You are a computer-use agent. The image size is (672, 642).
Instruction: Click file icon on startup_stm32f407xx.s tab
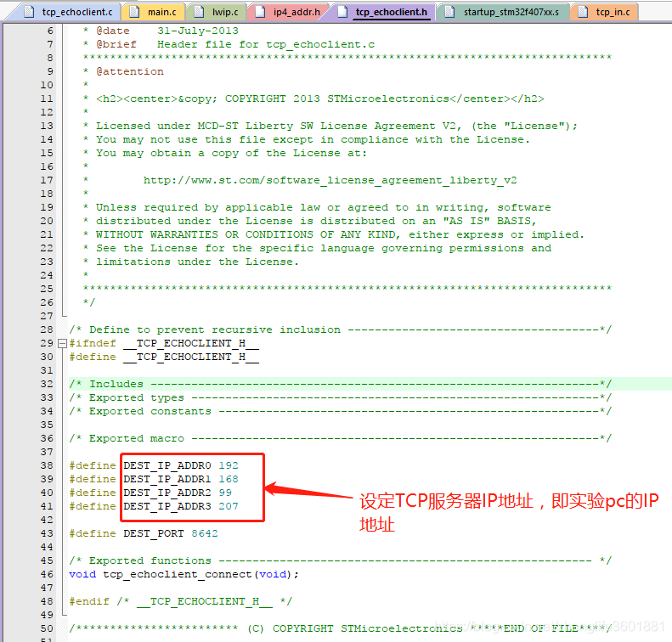click(x=449, y=12)
